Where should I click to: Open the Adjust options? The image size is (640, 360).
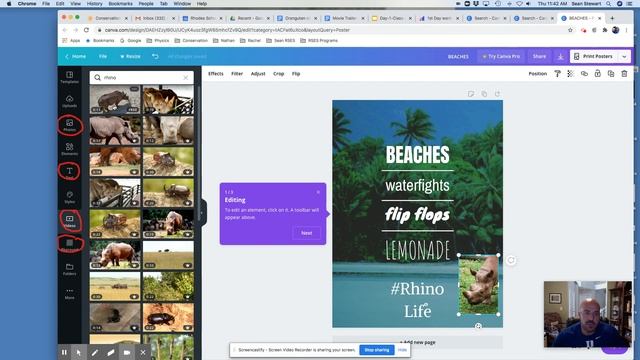[x=258, y=73]
